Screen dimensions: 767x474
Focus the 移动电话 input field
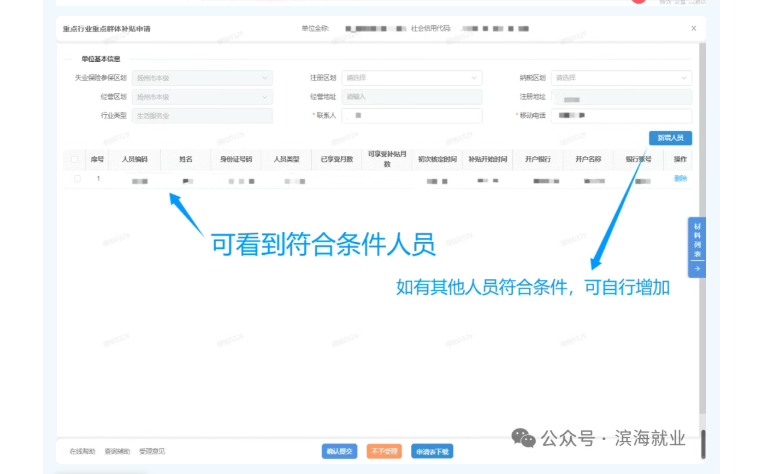pyautogui.click(x=621, y=116)
